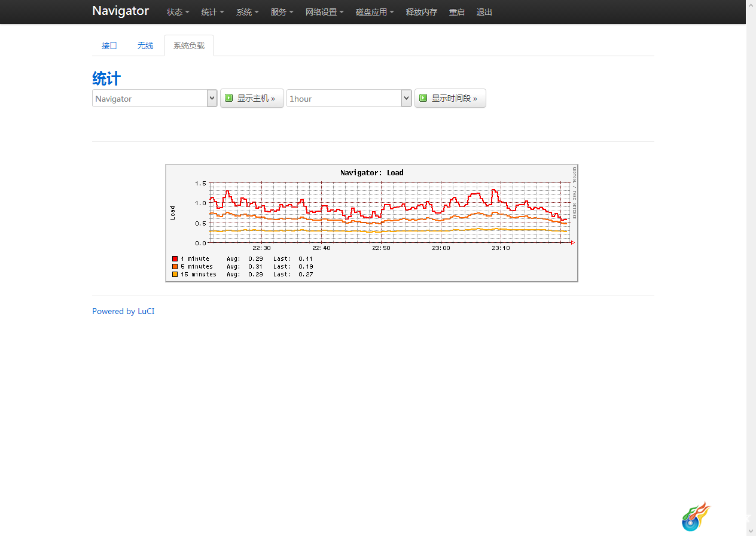Click 释放内存 in the top bar
This screenshot has height=536, width=756.
[422, 12]
